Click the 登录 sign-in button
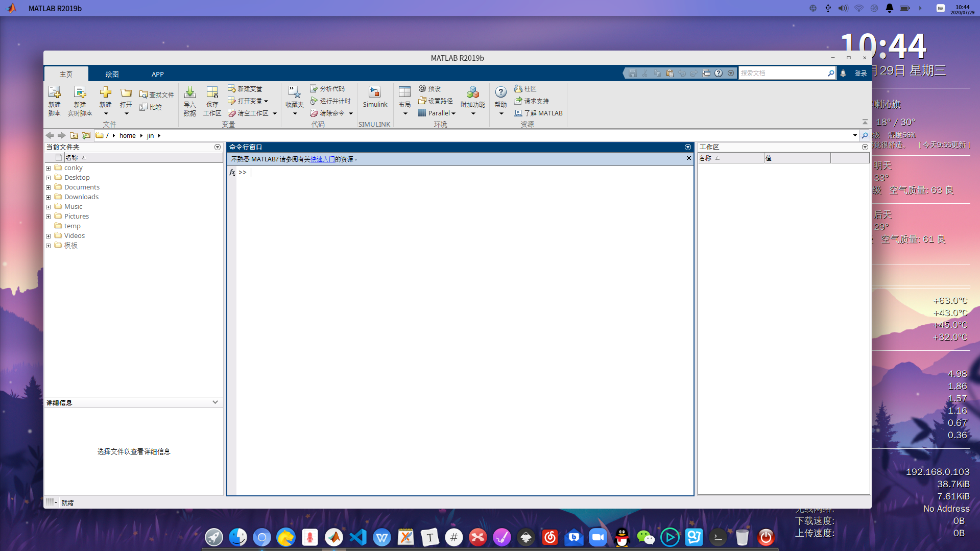 click(861, 74)
